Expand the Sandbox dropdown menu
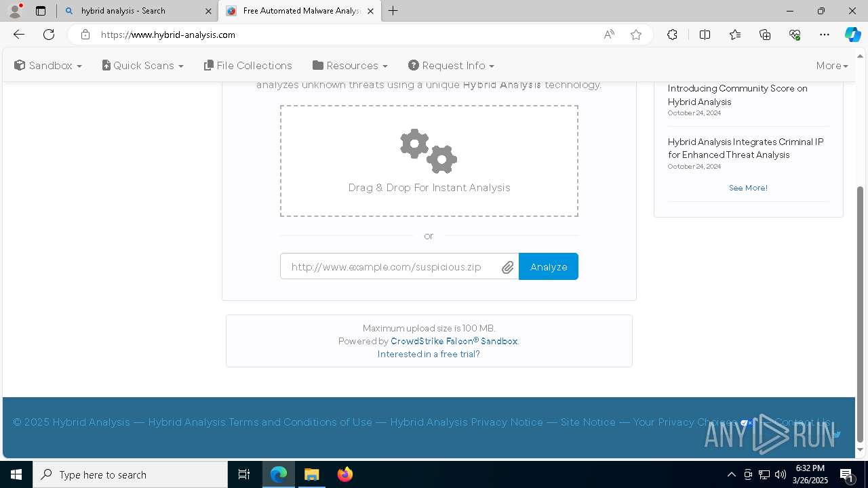 pyautogui.click(x=48, y=66)
